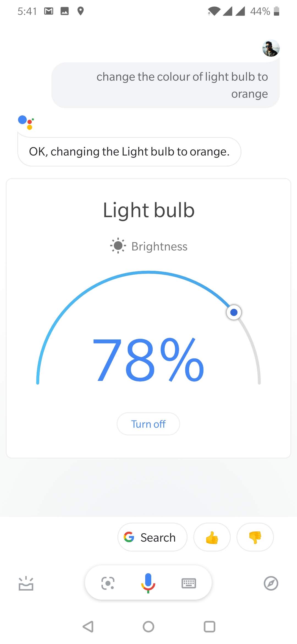Tap the thumbs down feedback button
The image size is (297, 644).
coord(255,537)
